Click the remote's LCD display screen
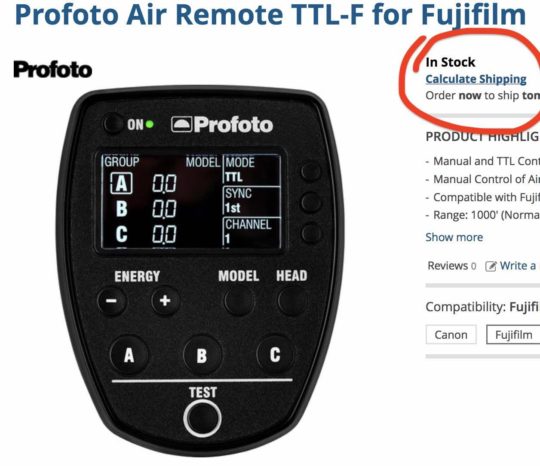Screen dimensions: 540x466 click(x=191, y=201)
